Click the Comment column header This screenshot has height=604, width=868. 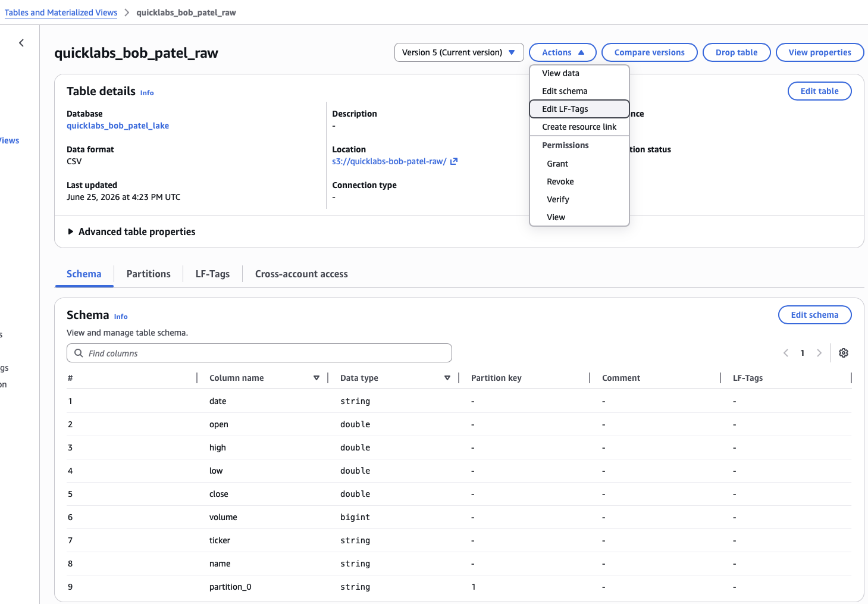click(x=621, y=378)
